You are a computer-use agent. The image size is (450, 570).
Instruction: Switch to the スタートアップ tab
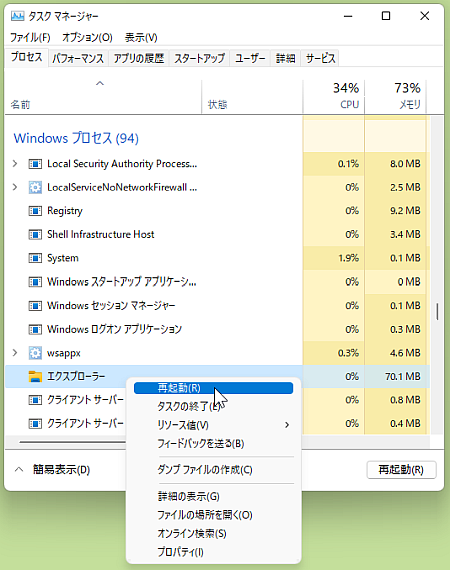(199, 58)
